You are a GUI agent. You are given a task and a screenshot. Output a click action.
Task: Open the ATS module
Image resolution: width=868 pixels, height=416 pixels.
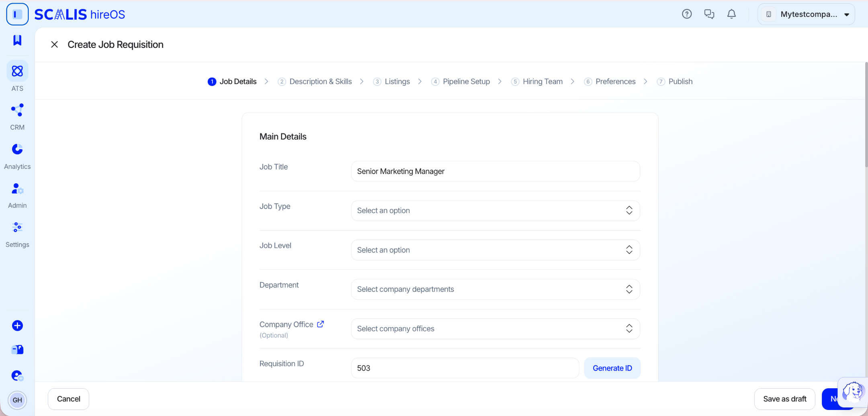point(17,76)
